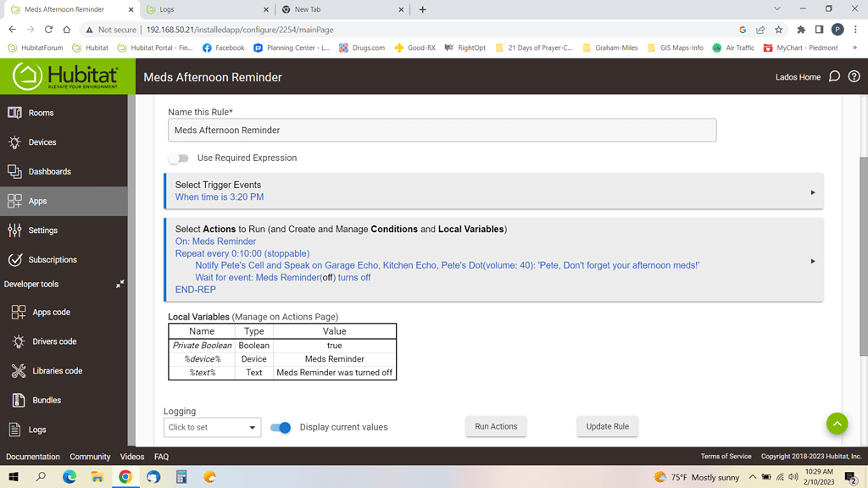
Task: Open the help question mark icon
Action: pos(854,75)
